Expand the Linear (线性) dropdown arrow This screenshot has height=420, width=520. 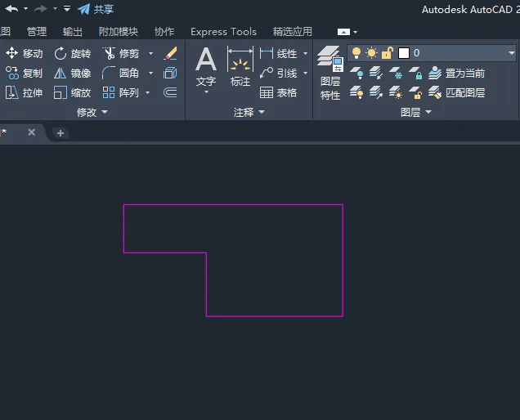(306, 53)
